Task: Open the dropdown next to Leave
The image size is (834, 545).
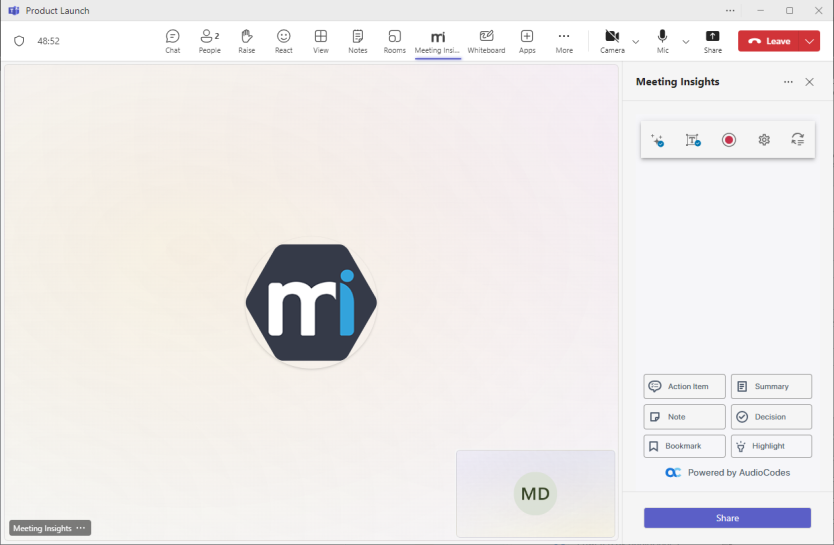Action: click(x=809, y=41)
